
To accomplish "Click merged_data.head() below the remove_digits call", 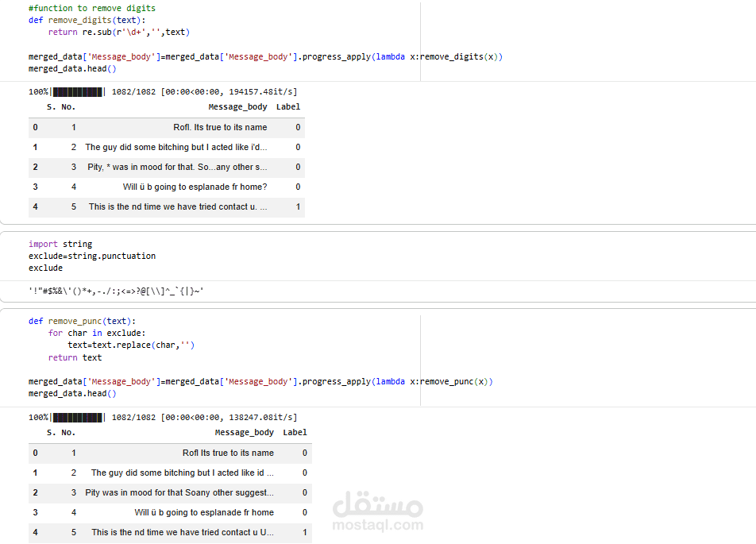I will [x=72, y=69].
